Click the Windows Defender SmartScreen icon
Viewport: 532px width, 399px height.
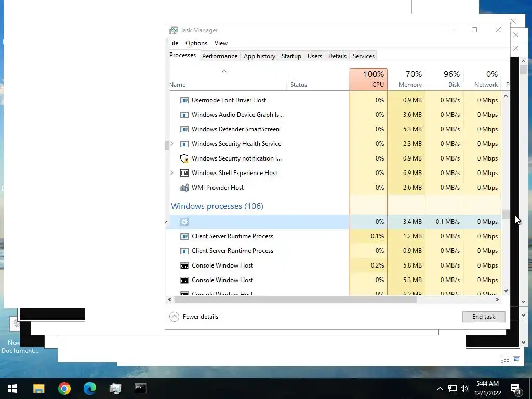point(184,129)
